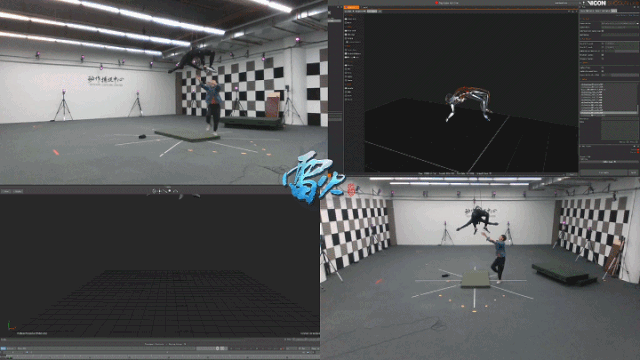Toggle the first checkbox in the Shogun view-options list
This screenshot has width=640, height=360.
click(x=346, y=19)
